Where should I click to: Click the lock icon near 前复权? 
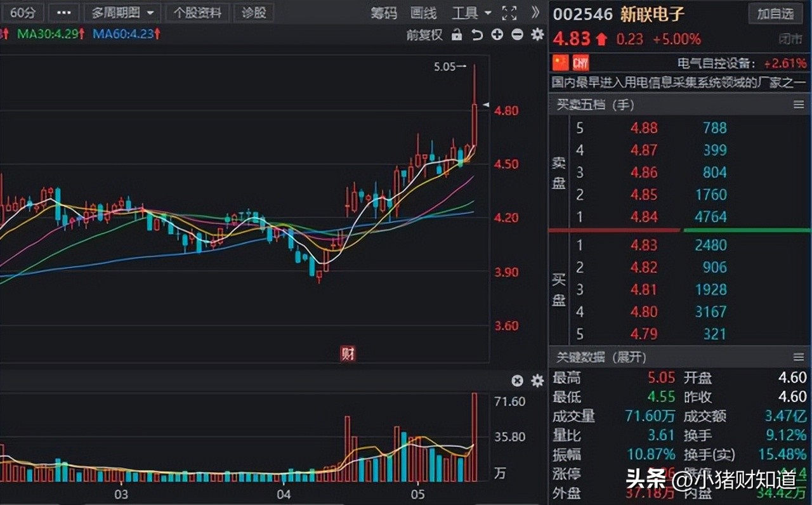pos(458,35)
